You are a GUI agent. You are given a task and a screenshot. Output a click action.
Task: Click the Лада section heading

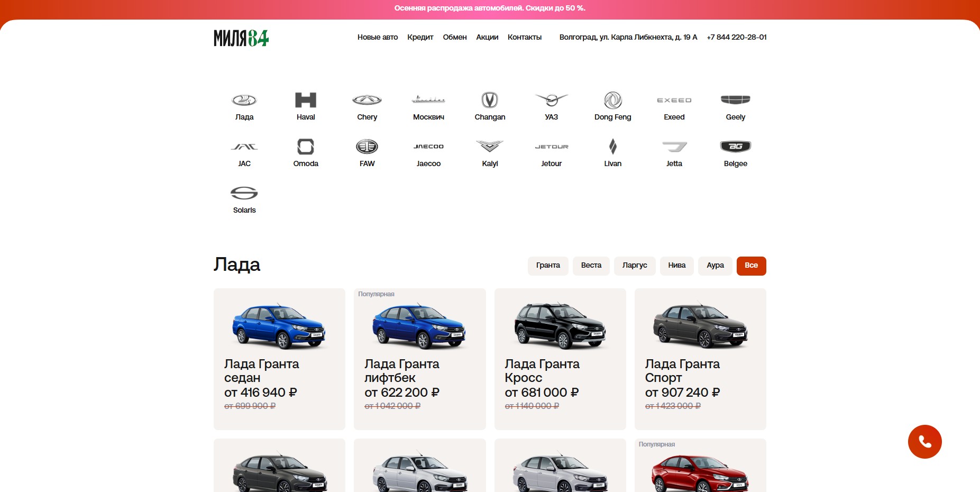coord(237,264)
